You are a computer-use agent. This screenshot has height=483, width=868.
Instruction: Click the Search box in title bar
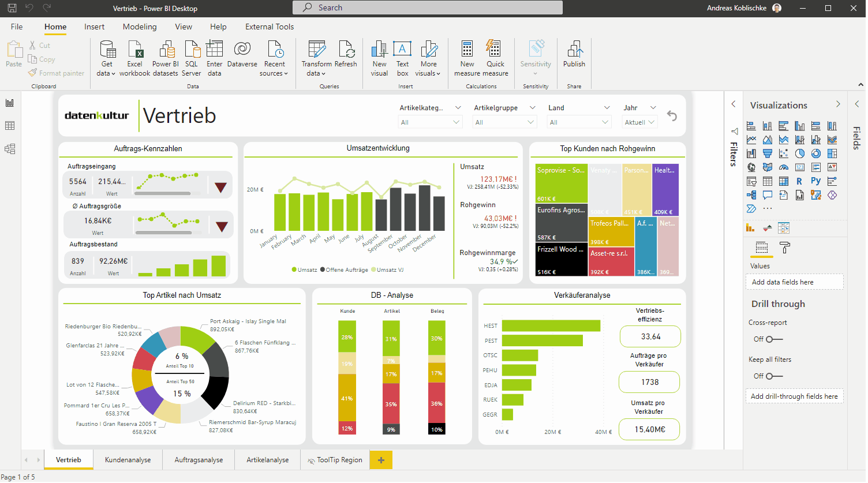[x=427, y=8]
